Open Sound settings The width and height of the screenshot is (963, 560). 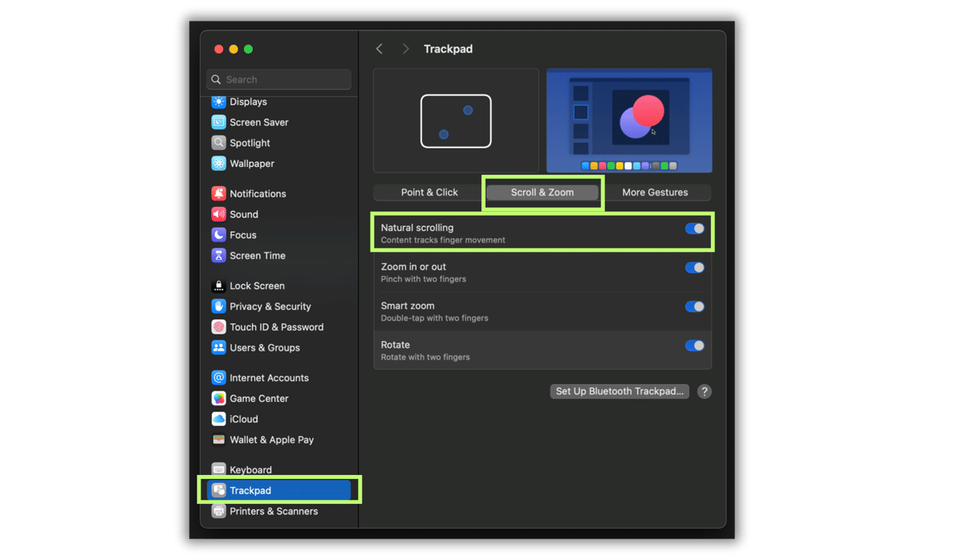coord(243,214)
